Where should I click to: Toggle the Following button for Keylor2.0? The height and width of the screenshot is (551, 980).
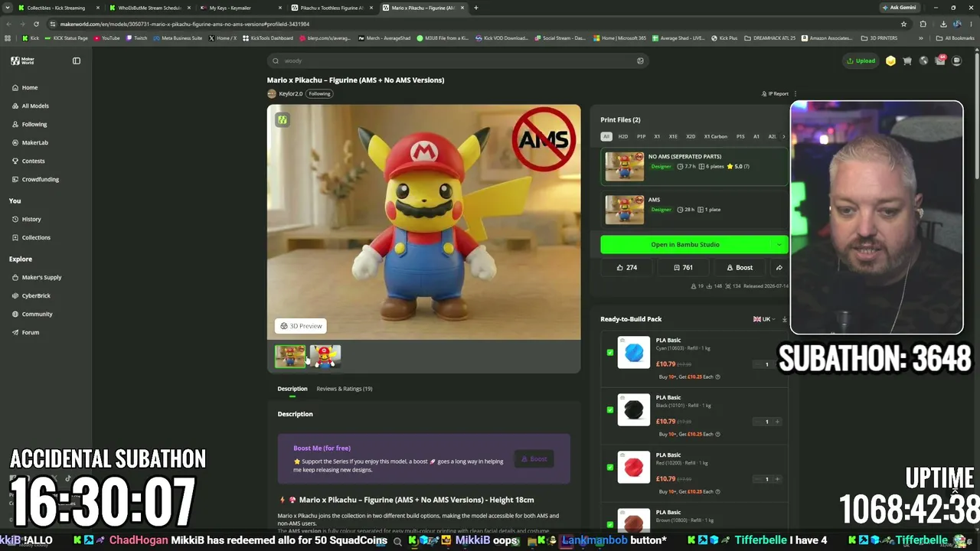319,93
